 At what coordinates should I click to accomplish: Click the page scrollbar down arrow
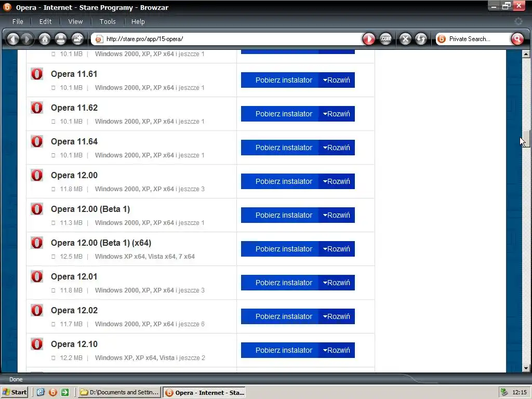(x=526, y=368)
